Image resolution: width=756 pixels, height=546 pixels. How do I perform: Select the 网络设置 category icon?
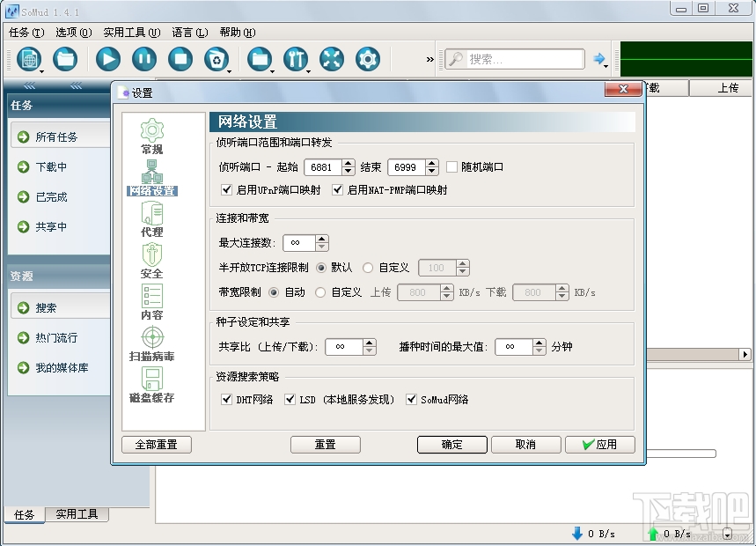click(152, 178)
